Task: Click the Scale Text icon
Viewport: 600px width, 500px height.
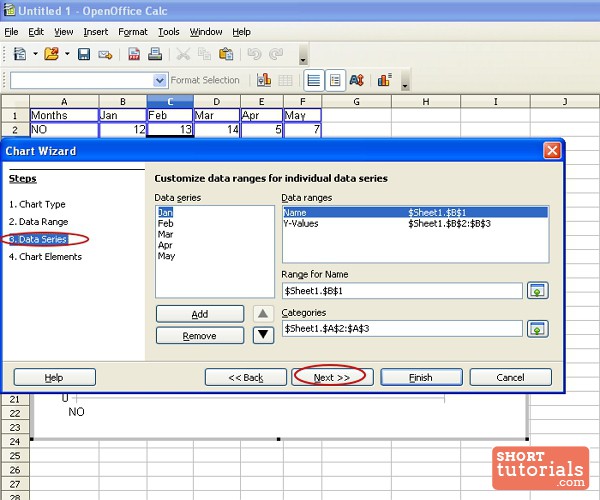Action: (357, 80)
